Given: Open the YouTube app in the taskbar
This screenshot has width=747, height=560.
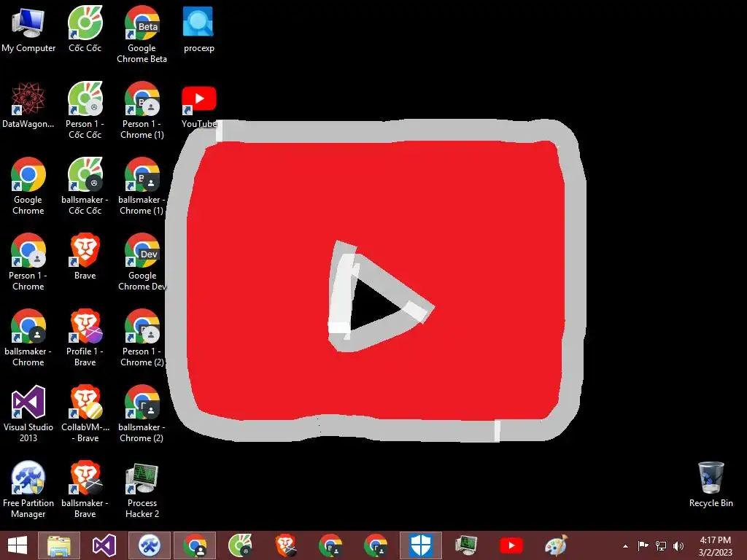Looking at the screenshot, I should point(511,545).
